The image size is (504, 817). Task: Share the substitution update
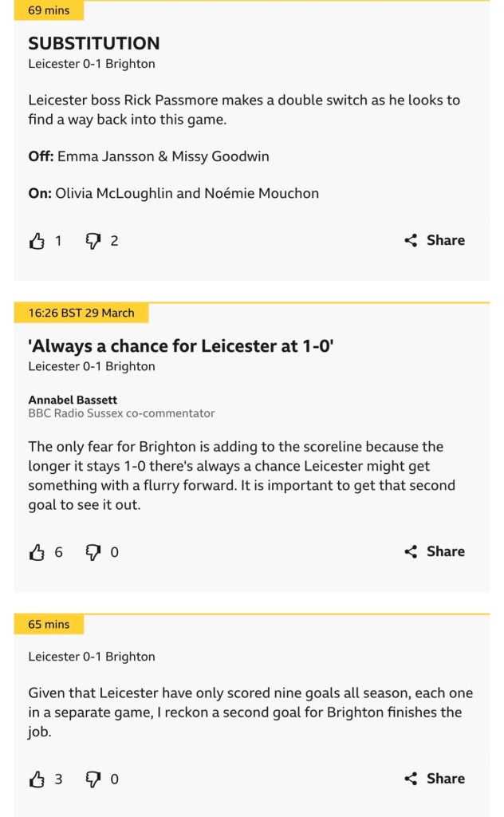(435, 240)
